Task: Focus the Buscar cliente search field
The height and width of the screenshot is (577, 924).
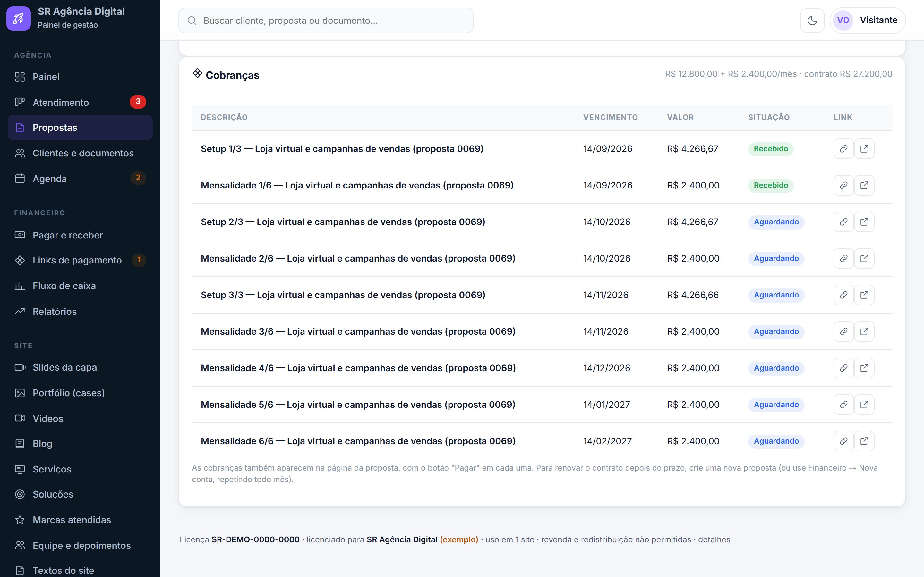Action: (x=326, y=21)
